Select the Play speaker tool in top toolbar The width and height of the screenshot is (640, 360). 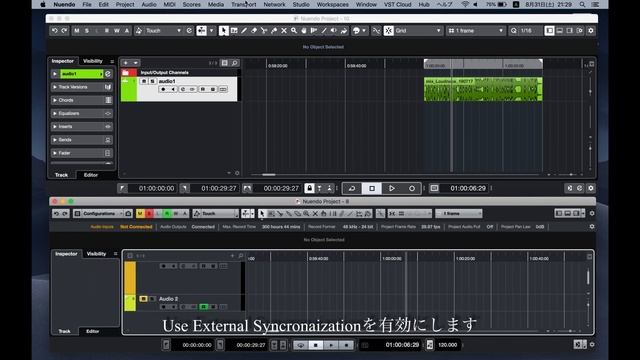[333, 31]
